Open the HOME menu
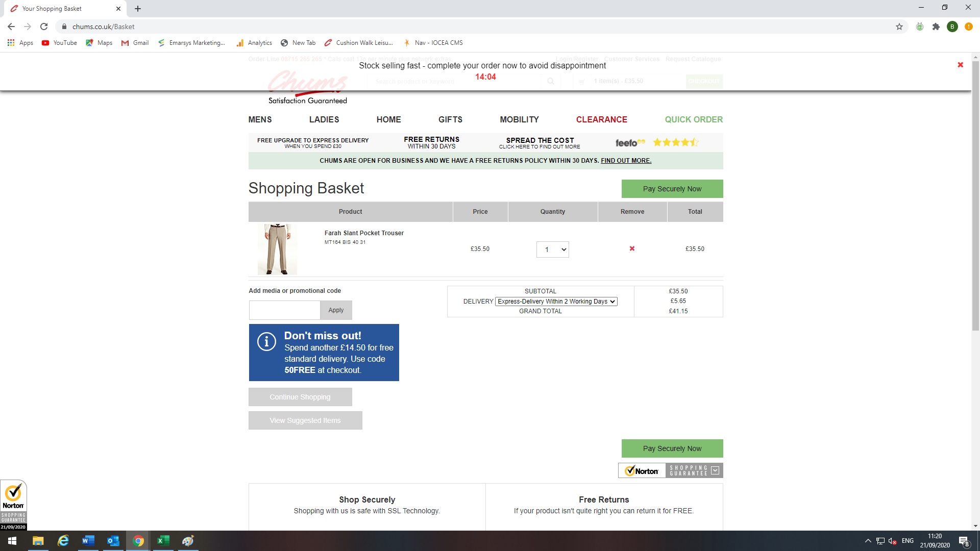The height and width of the screenshot is (551, 980). 389,119
